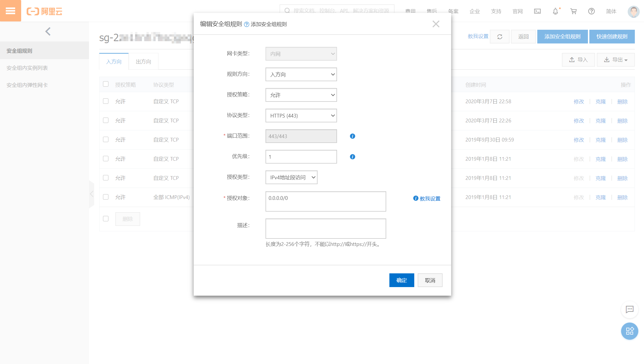Open the 规则方向 dropdown

tap(301, 74)
